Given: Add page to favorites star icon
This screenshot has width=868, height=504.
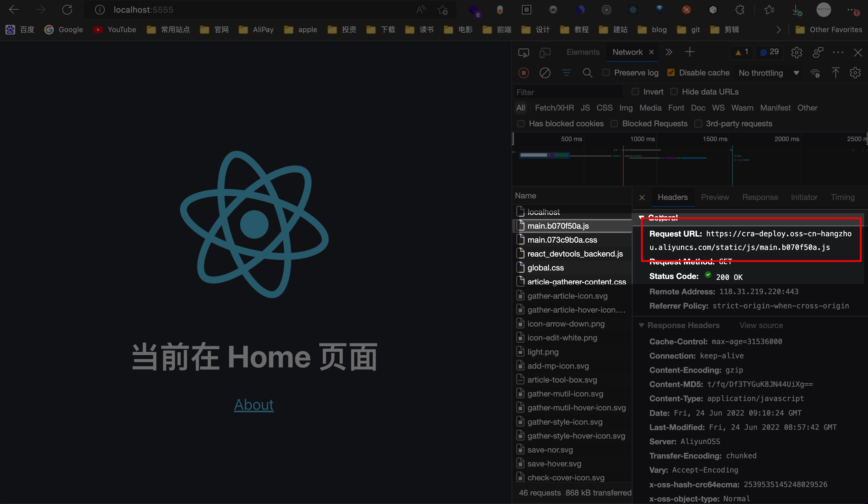Looking at the screenshot, I should pyautogui.click(x=442, y=10).
